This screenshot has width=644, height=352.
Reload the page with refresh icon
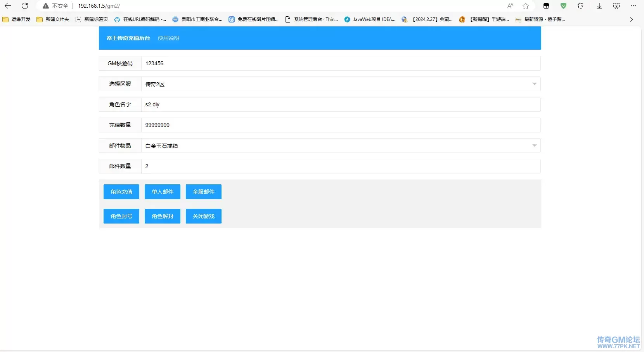click(25, 6)
